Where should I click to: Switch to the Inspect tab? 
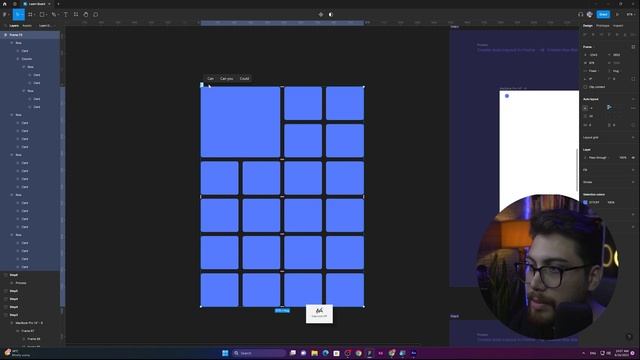click(618, 26)
